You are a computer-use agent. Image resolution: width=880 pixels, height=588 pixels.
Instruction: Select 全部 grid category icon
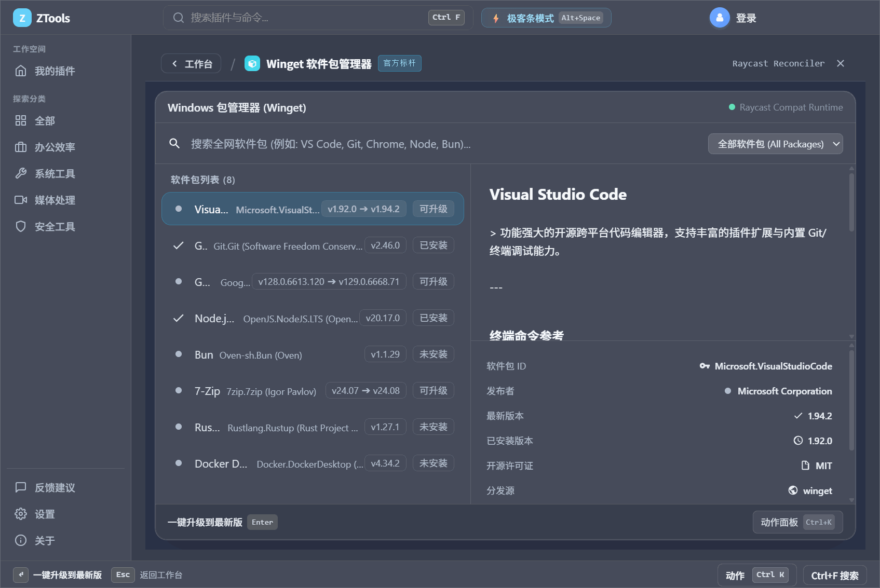(21, 121)
